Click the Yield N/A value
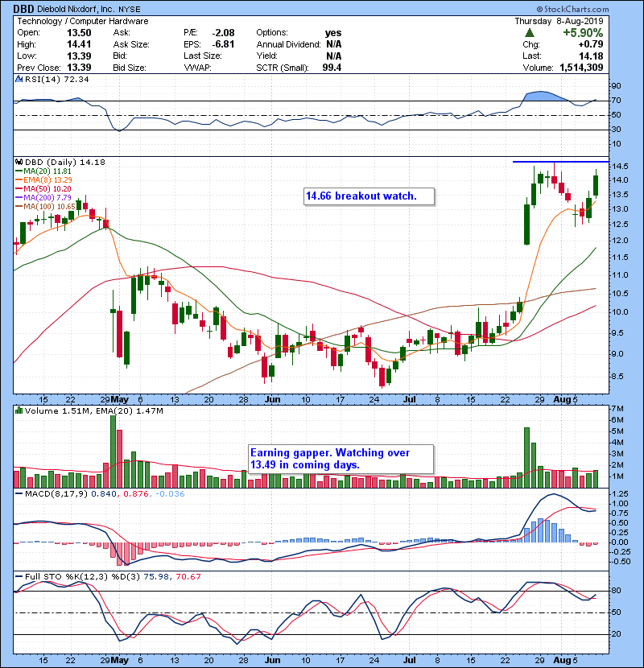644x668 pixels. [x=334, y=56]
